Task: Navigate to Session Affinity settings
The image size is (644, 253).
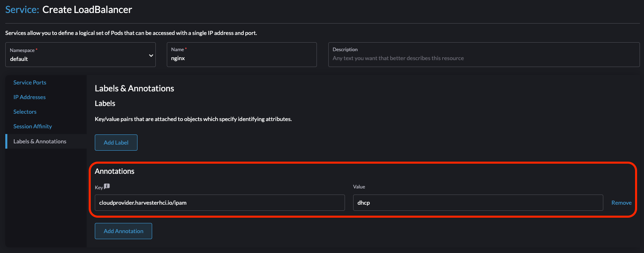Action: (33, 126)
